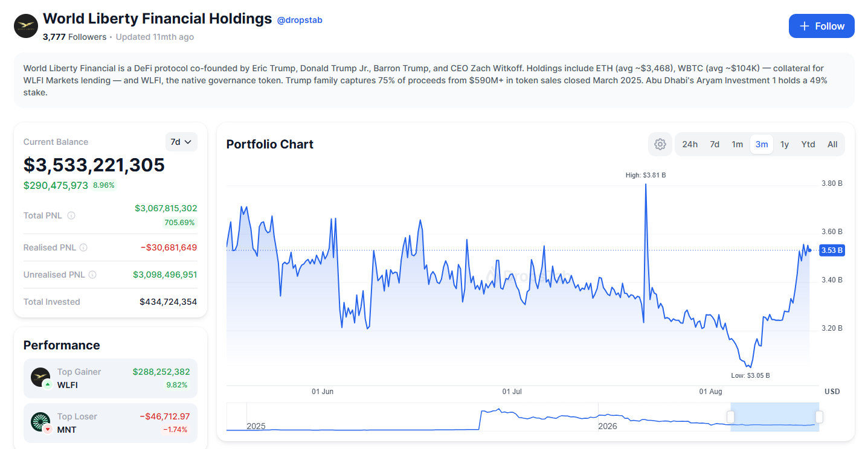Click the right range slider handle
The height and width of the screenshot is (449, 868).
tap(819, 417)
